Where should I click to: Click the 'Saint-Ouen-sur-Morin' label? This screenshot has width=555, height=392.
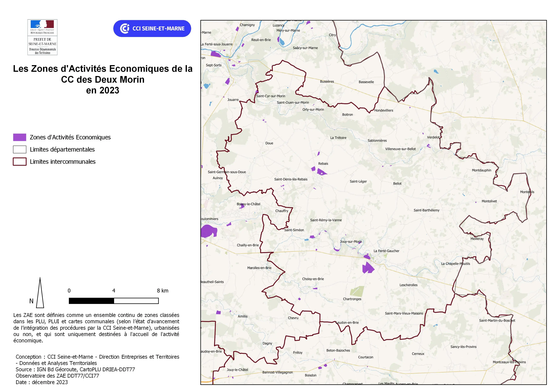click(293, 103)
